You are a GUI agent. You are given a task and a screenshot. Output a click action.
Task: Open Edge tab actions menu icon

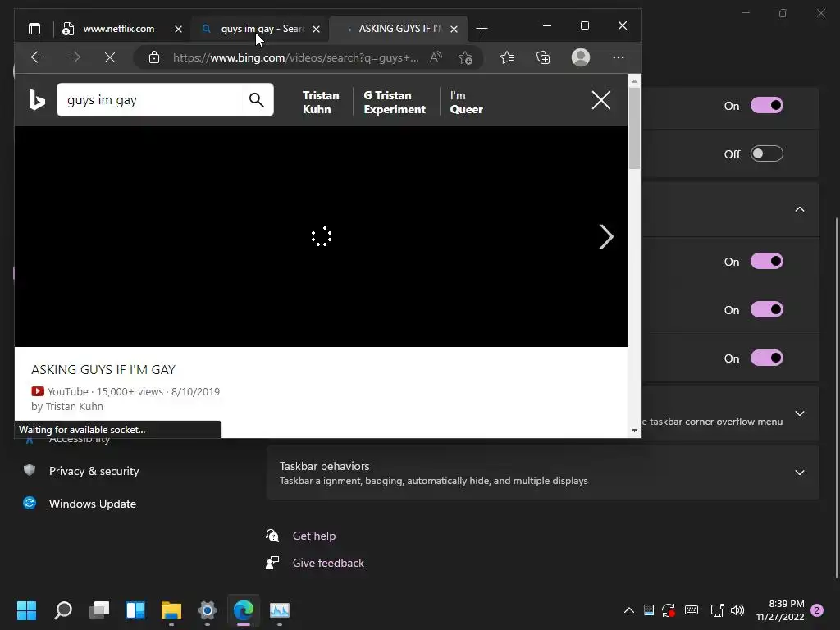coord(34,29)
